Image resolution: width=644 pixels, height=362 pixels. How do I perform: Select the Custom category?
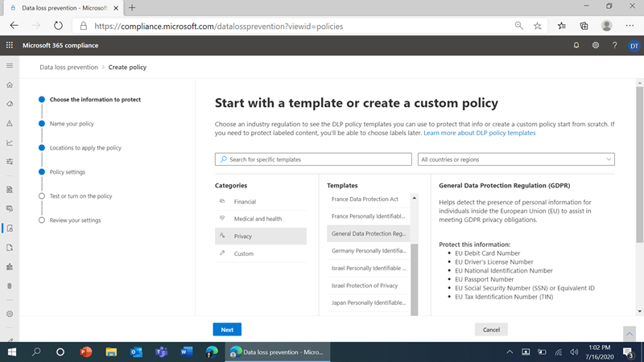pyautogui.click(x=260, y=253)
